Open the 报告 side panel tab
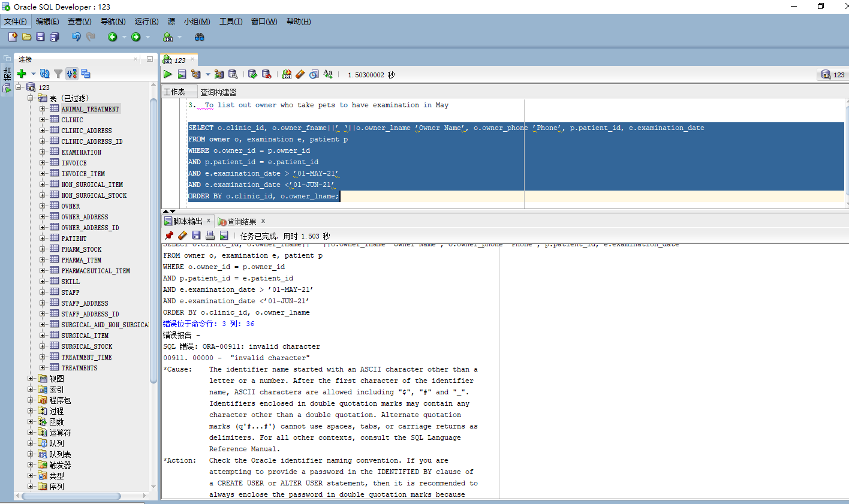849x504 pixels. coord(7,81)
